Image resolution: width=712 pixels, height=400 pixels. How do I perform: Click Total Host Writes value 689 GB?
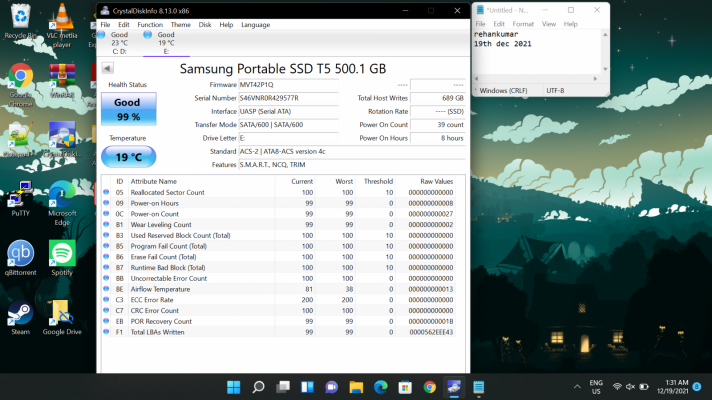coord(438,98)
